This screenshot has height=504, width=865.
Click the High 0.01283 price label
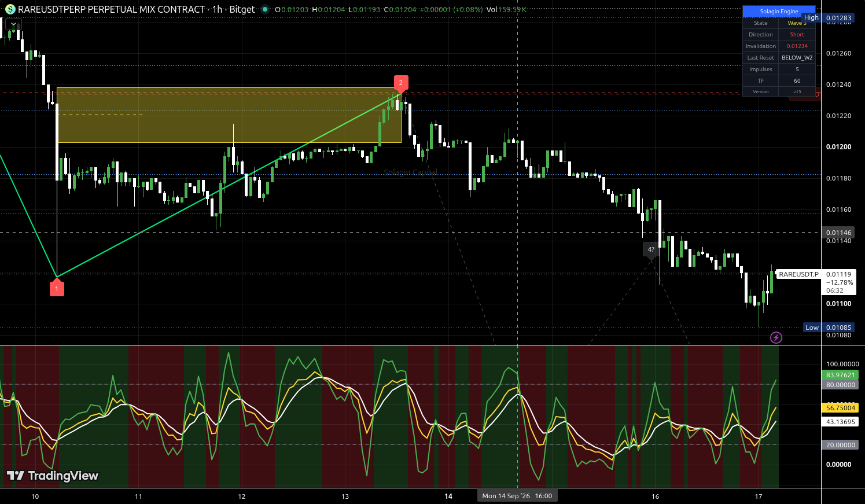tap(828, 17)
